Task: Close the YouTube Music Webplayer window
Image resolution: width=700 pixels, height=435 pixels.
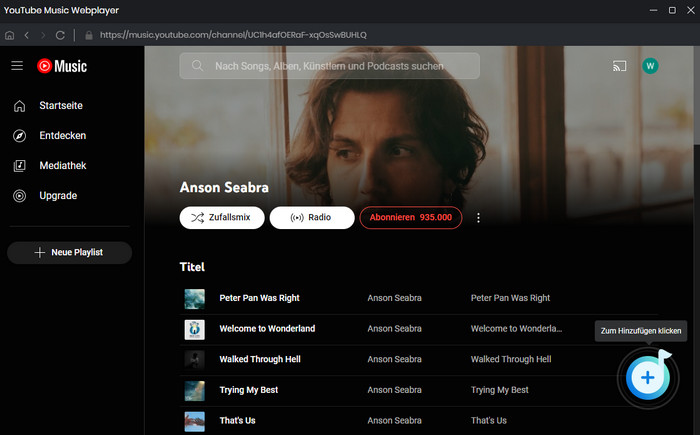Action: click(x=690, y=10)
